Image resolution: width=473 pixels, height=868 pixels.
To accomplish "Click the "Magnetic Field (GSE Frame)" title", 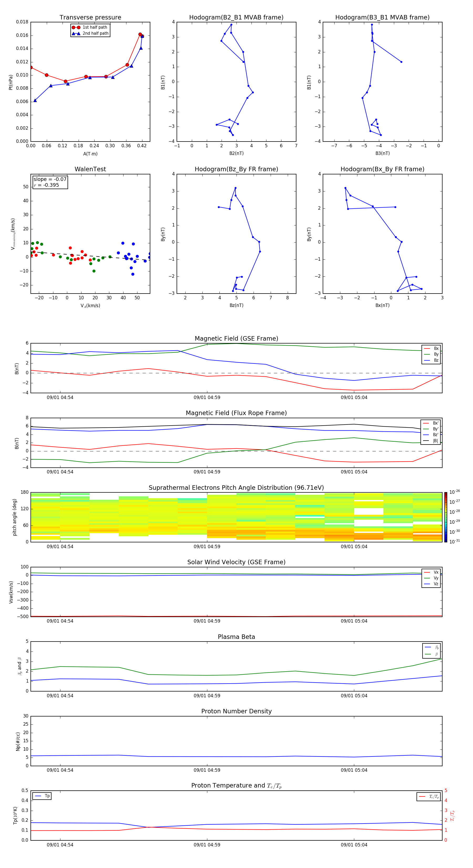I will point(236,339).
